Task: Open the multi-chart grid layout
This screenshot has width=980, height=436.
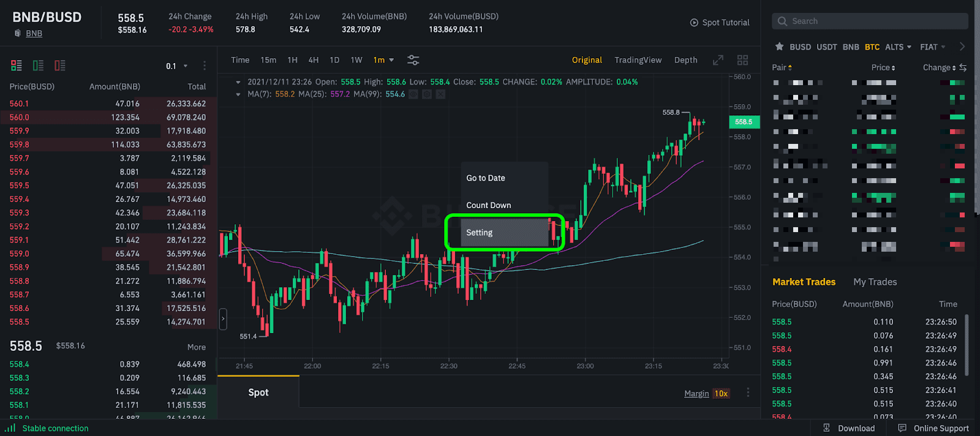Action: tap(742, 60)
